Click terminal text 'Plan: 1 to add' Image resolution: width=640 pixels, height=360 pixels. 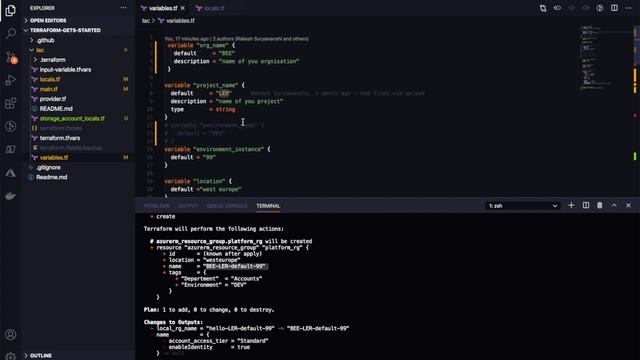(209, 310)
